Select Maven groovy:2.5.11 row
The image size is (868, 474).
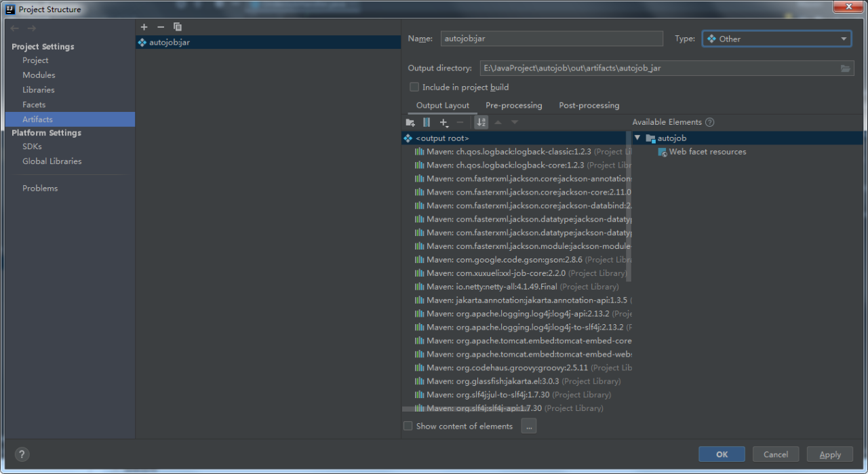(x=516, y=368)
